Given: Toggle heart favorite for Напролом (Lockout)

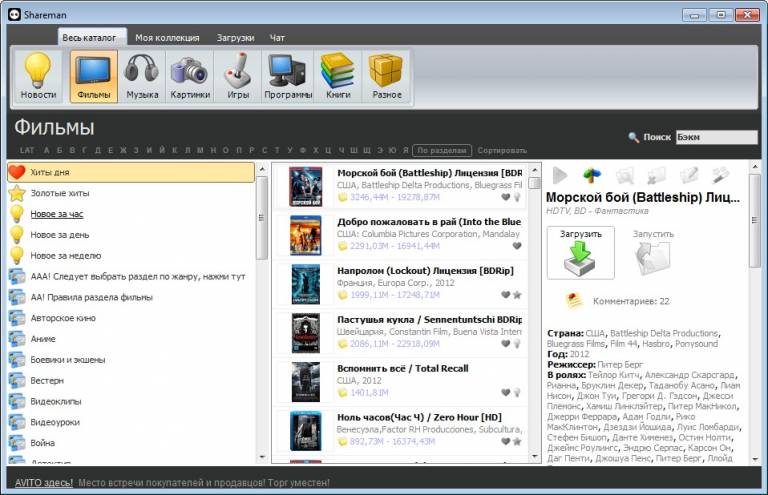Looking at the screenshot, I should 506,295.
